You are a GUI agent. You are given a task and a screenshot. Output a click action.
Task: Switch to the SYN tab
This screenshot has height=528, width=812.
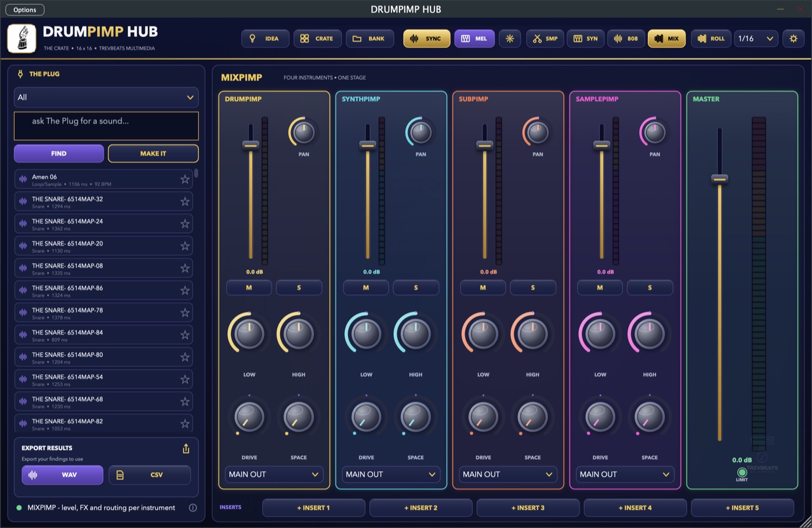585,38
